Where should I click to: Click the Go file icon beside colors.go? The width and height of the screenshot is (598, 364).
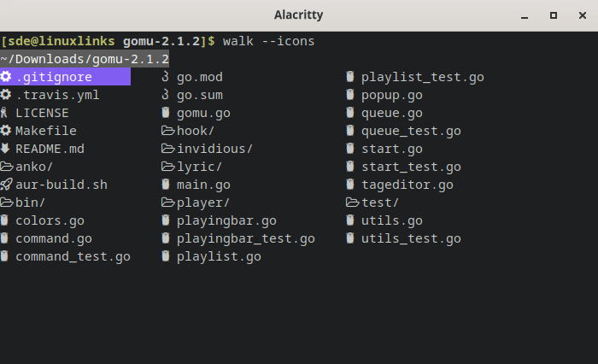click(4, 220)
